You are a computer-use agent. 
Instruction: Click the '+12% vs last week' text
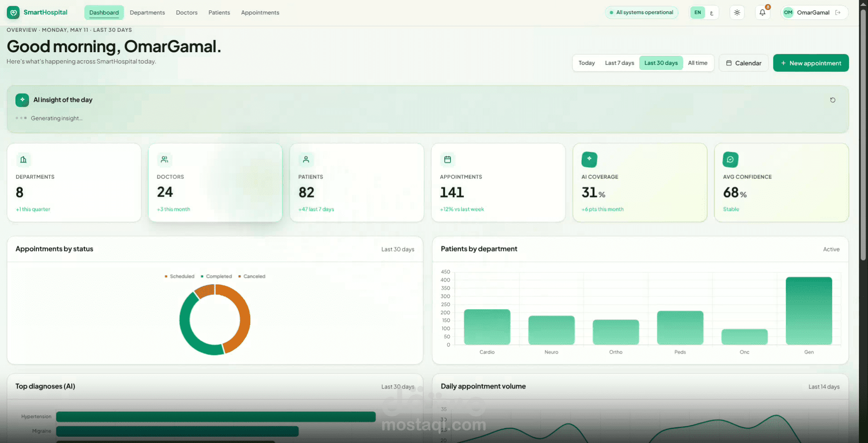(462, 209)
